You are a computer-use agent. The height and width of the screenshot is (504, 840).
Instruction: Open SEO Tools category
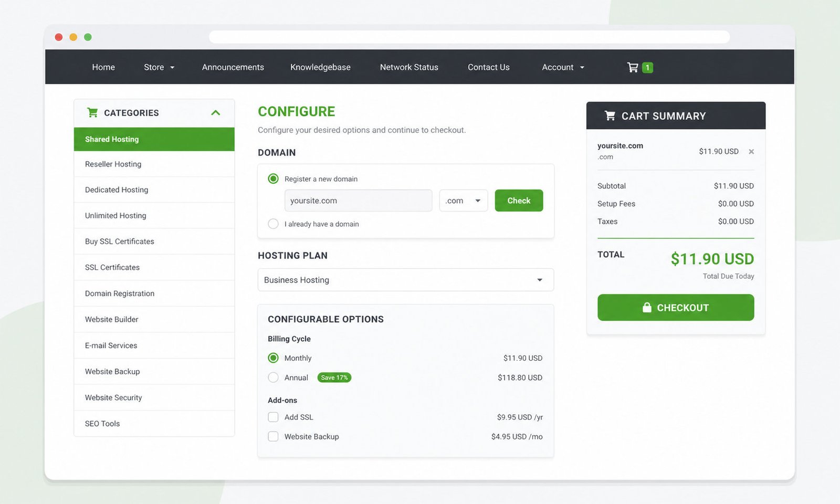[x=154, y=423]
